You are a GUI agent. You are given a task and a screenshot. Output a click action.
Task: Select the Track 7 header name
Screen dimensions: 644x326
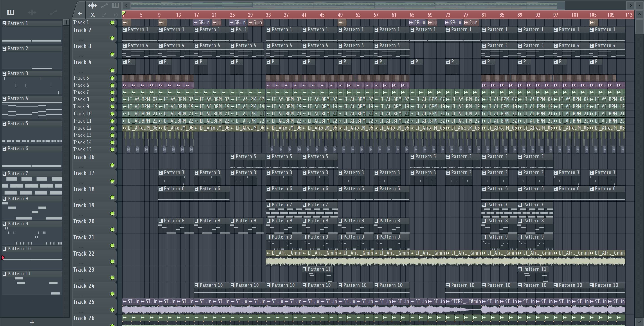click(x=81, y=92)
